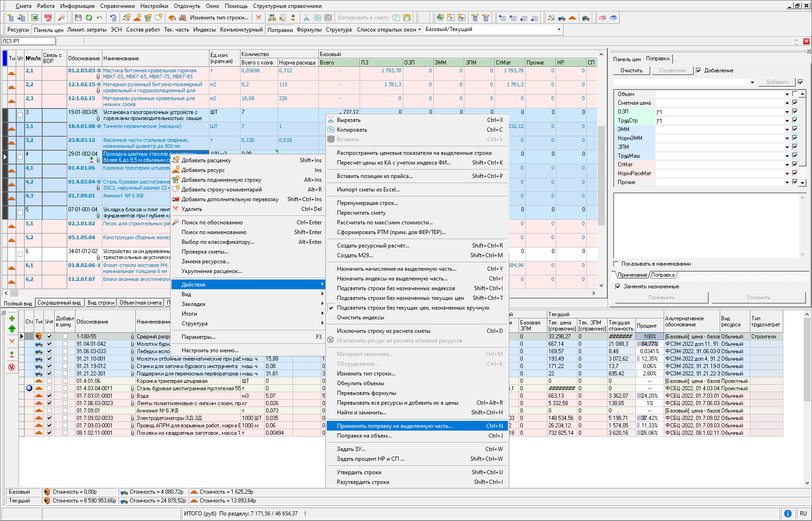Select the 'Объектная смета' view tab
Image resolution: width=812 pixels, height=521 pixels.
point(140,303)
